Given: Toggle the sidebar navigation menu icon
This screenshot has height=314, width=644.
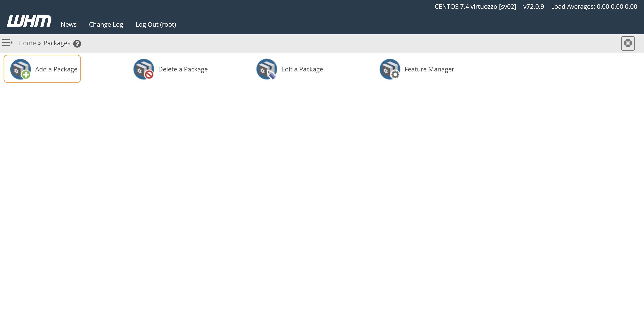Looking at the screenshot, I should point(7,43).
